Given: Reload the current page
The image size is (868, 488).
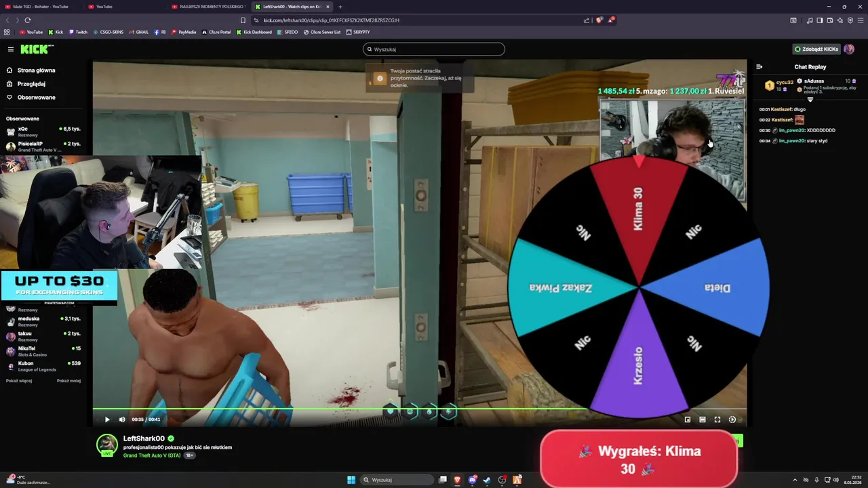Looking at the screenshot, I should click(28, 20).
